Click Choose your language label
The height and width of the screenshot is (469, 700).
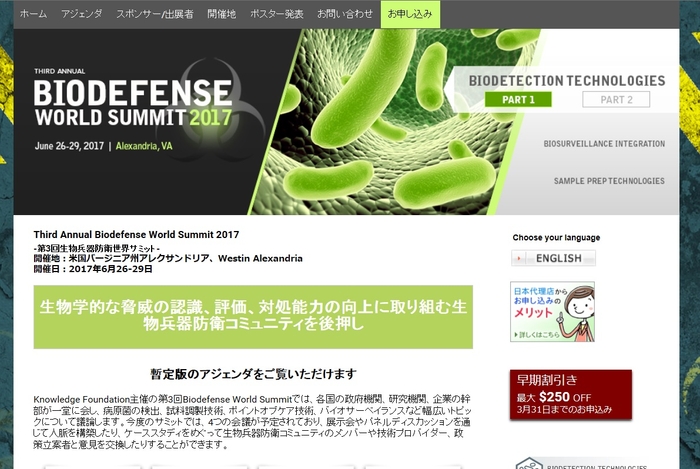[556, 237]
